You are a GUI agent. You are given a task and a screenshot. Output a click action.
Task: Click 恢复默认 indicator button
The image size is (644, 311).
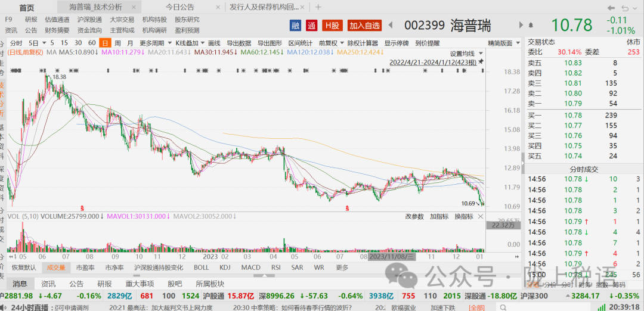pyautogui.click(x=24, y=268)
